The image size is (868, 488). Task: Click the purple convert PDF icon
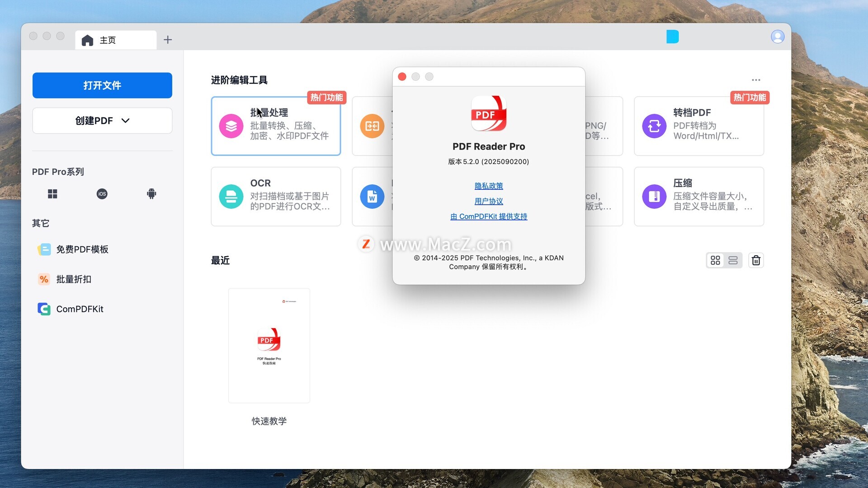pos(654,126)
